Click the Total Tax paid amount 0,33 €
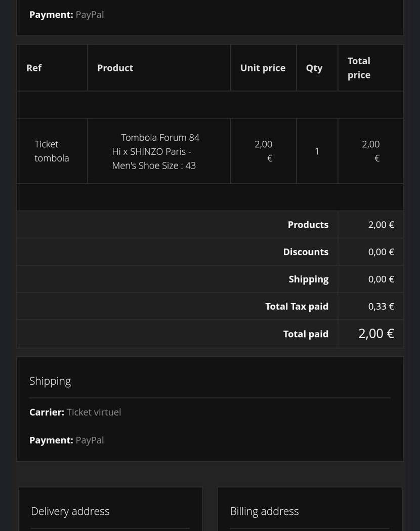420x531 pixels. point(381,306)
